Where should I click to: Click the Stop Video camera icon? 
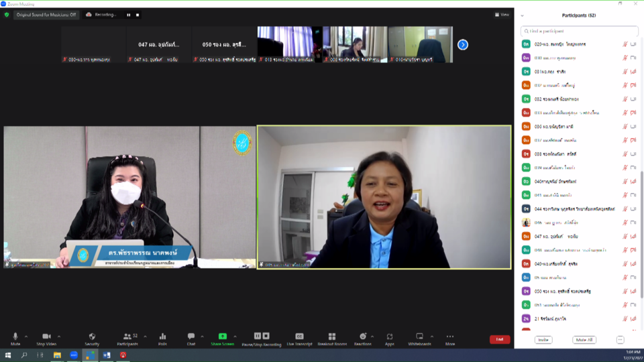pyautogui.click(x=46, y=337)
